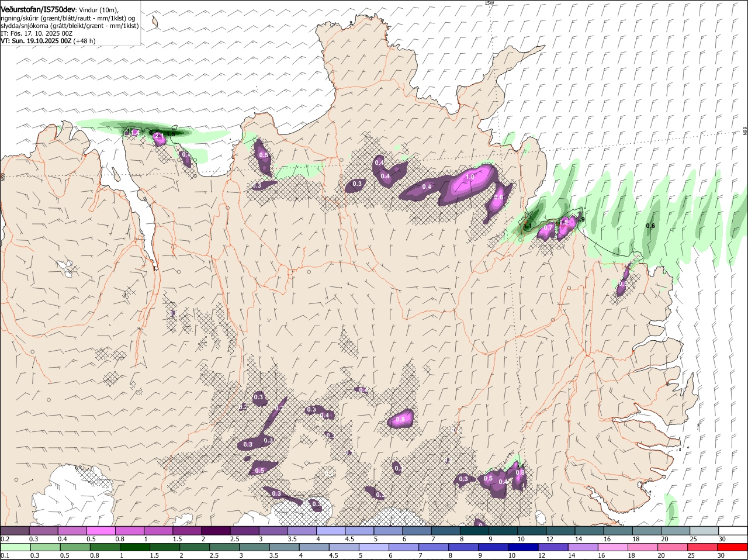
Task: Click bottom-row legend swatch between 0.1 and 0.3
Action: [16, 547]
